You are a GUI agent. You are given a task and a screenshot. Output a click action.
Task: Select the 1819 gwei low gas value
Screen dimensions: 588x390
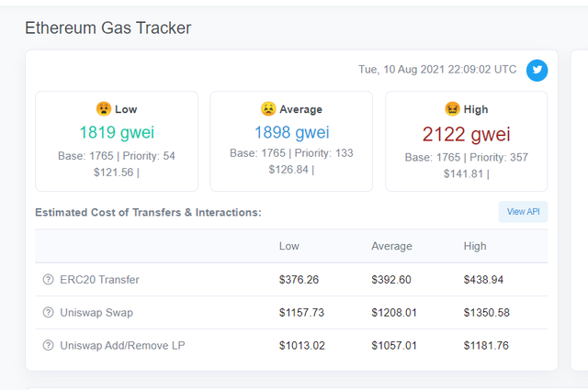pos(117,132)
